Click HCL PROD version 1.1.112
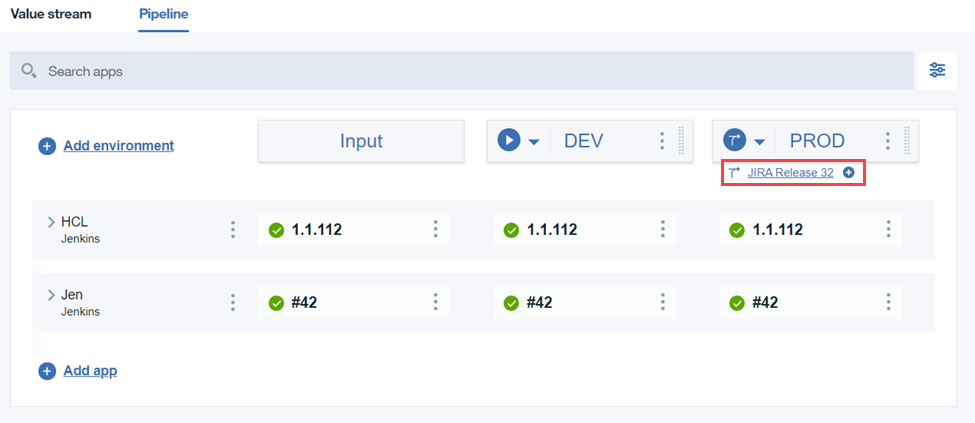975x423 pixels. (x=778, y=230)
